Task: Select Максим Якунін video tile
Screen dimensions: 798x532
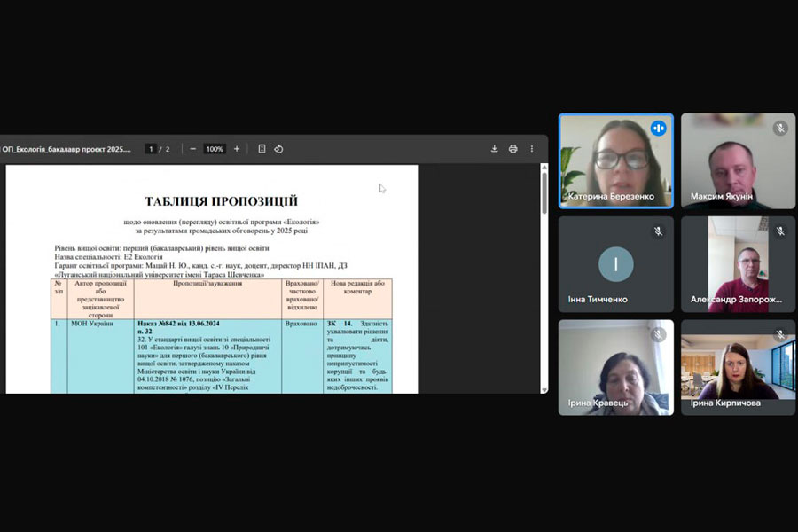Action: (x=738, y=160)
